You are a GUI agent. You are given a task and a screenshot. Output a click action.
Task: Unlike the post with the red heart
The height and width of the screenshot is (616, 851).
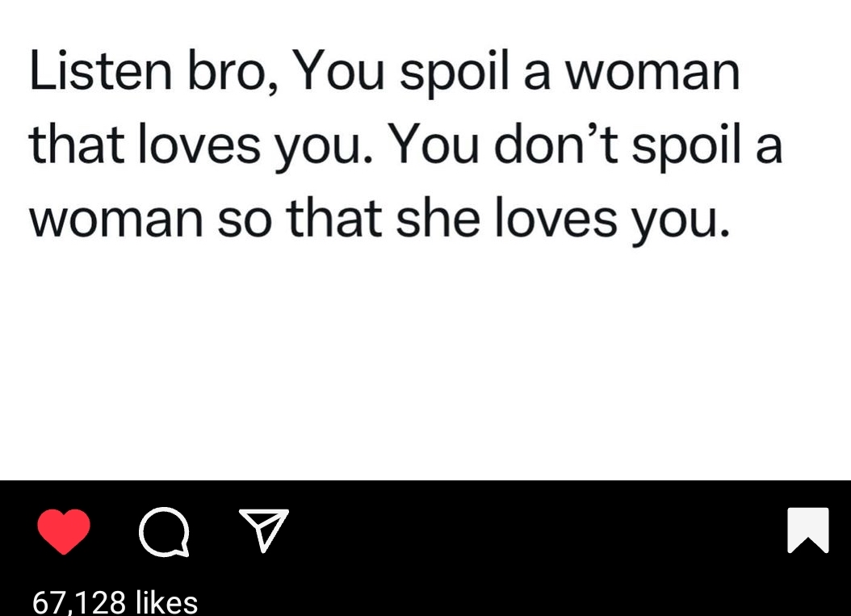64,532
